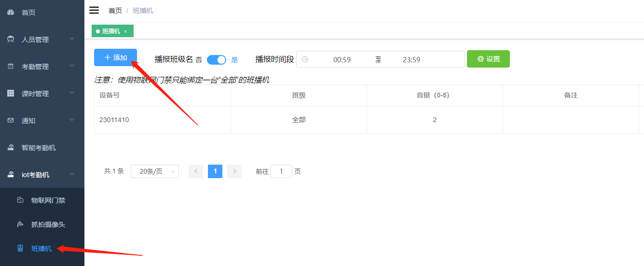Click the 通知 envelope icon
The height and width of the screenshot is (266, 644).
pyautogui.click(x=11, y=120)
